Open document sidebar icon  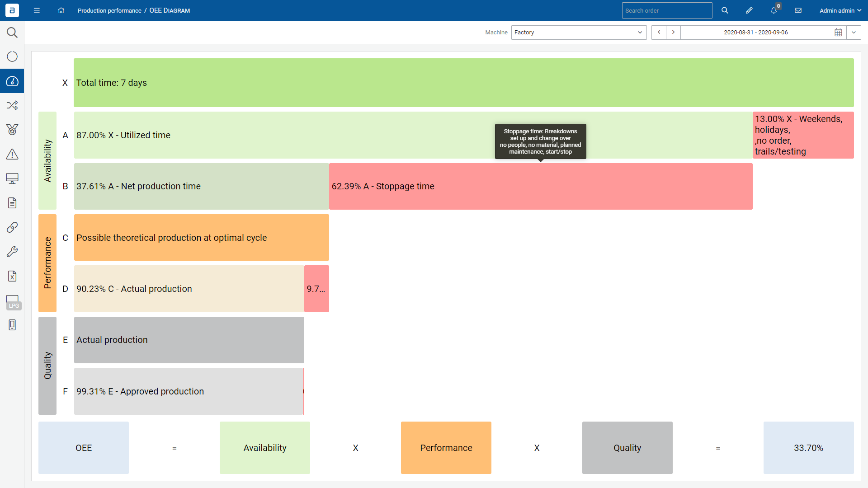(x=12, y=203)
